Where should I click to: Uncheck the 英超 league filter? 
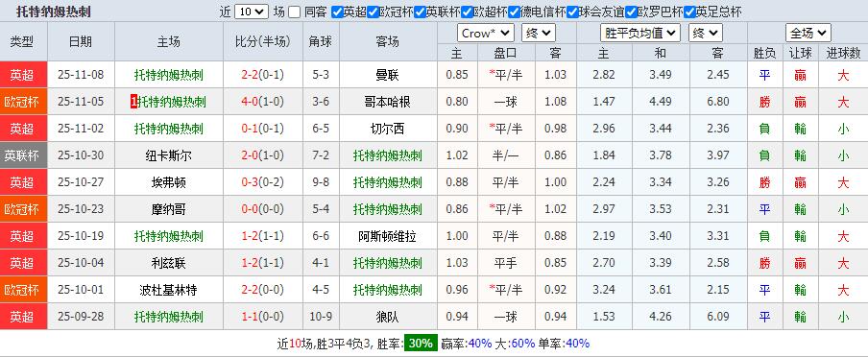[x=337, y=12]
